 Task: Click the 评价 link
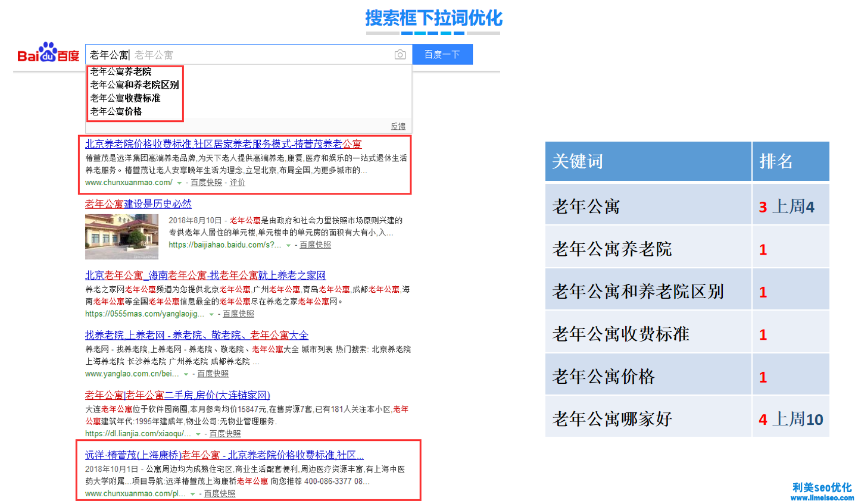[238, 183]
